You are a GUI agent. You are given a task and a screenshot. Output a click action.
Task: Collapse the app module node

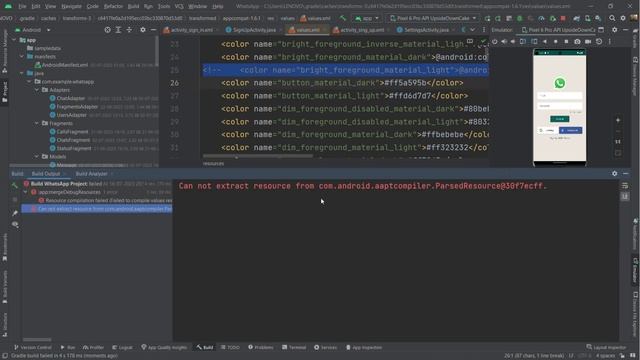point(15,40)
